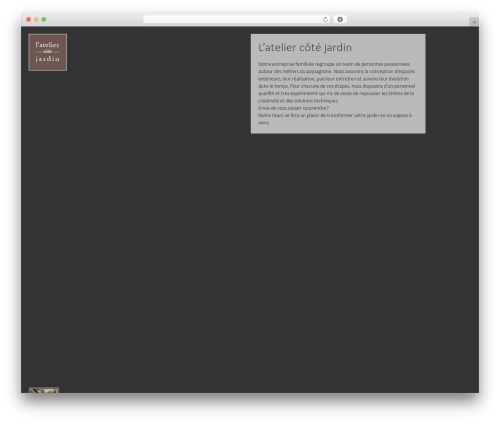The height and width of the screenshot is (423, 500).
Task: Click the sentence Notre team se fera un plaisir
Action: click(x=335, y=119)
